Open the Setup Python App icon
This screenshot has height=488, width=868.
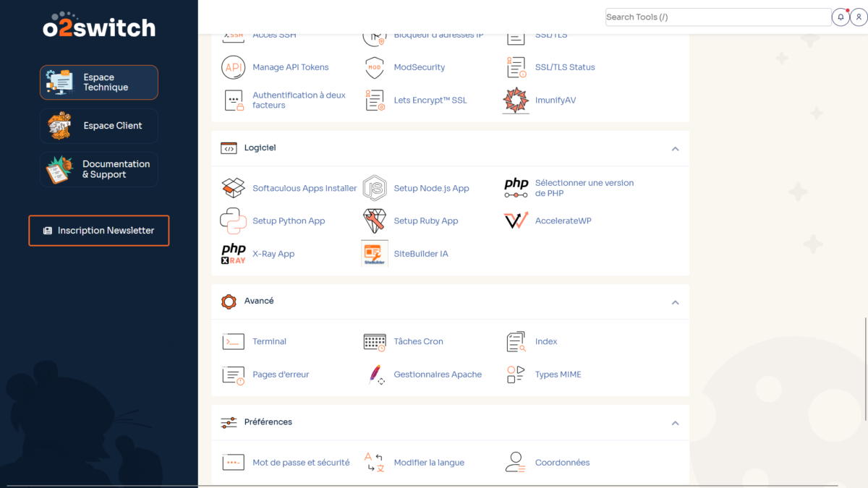tap(233, 221)
